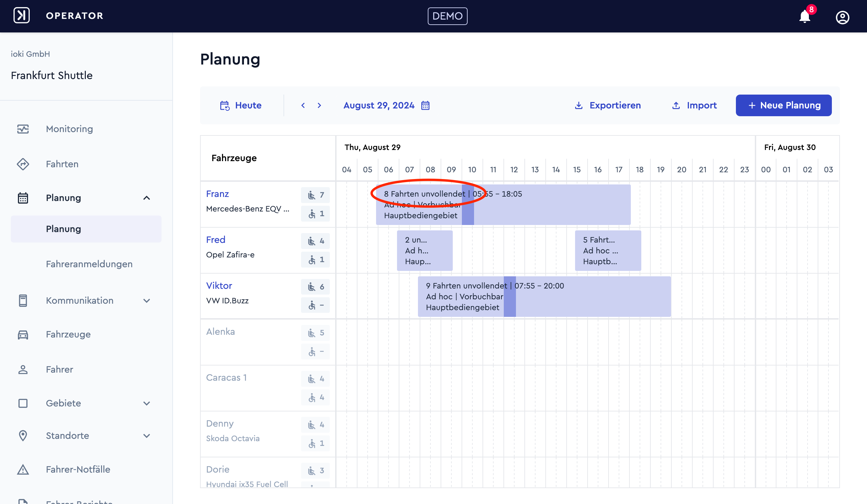Open the Franz vehicle link

tap(217, 194)
